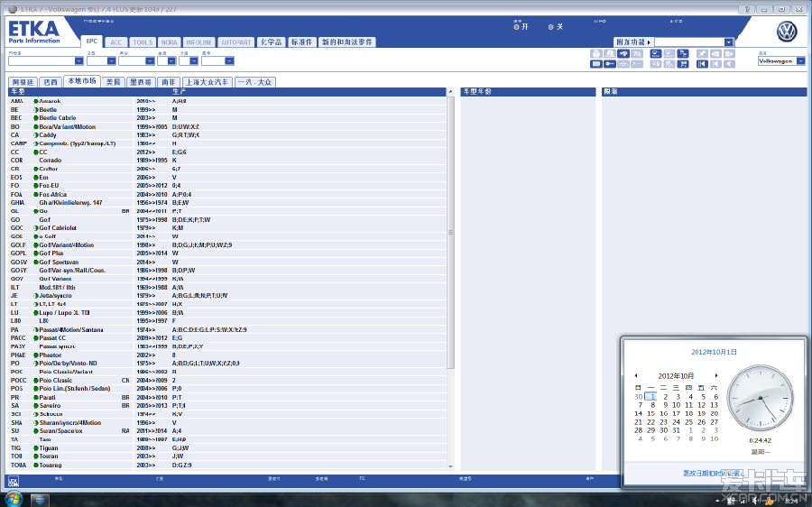Open the first wide filter dropdown

[78, 61]
